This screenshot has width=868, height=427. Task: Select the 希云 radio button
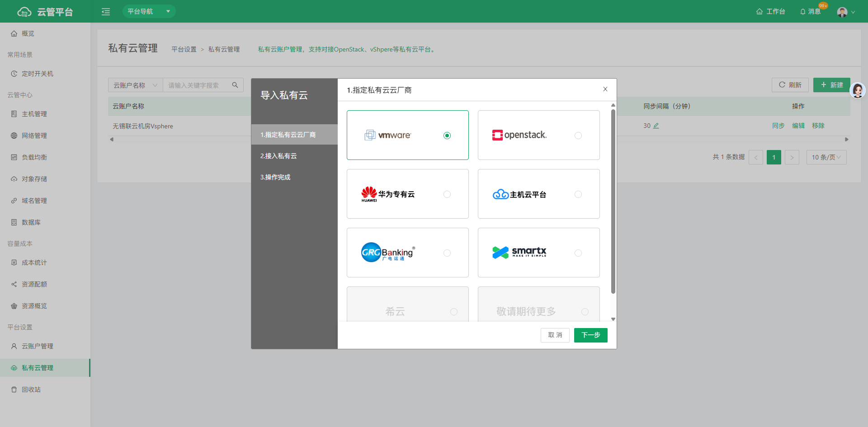click(x=454, y=312)
